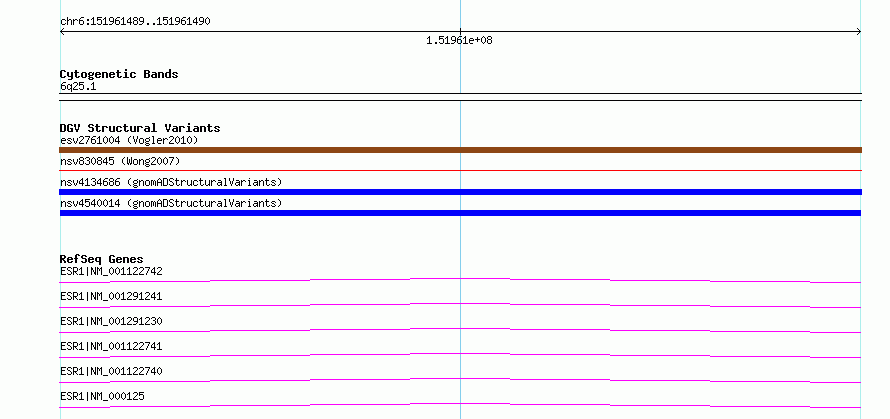890x419 pixels.
Task: Click the esv2761004 (Vogler2010) label
Action: pyautogui.click(x=129, y=140)
